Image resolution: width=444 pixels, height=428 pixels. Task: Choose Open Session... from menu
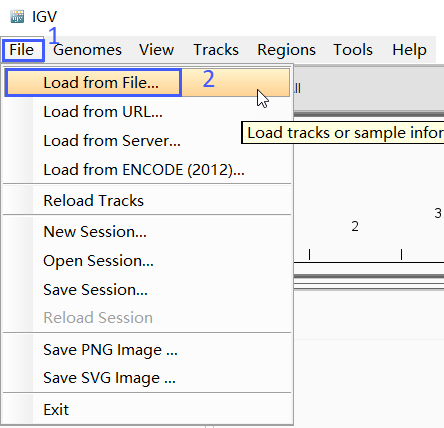click(x=147, y=261)
